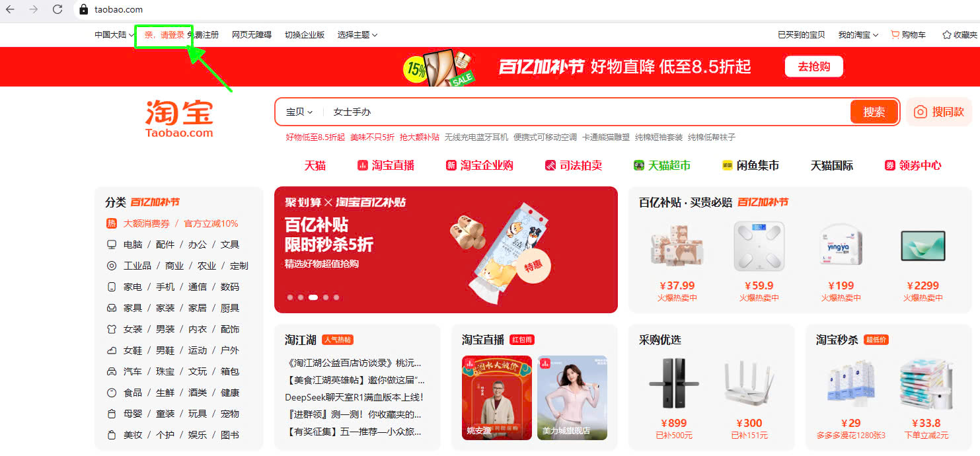Click the search input field with 女士手办
The image size is (980, 456).
click(x=588, y=112)
